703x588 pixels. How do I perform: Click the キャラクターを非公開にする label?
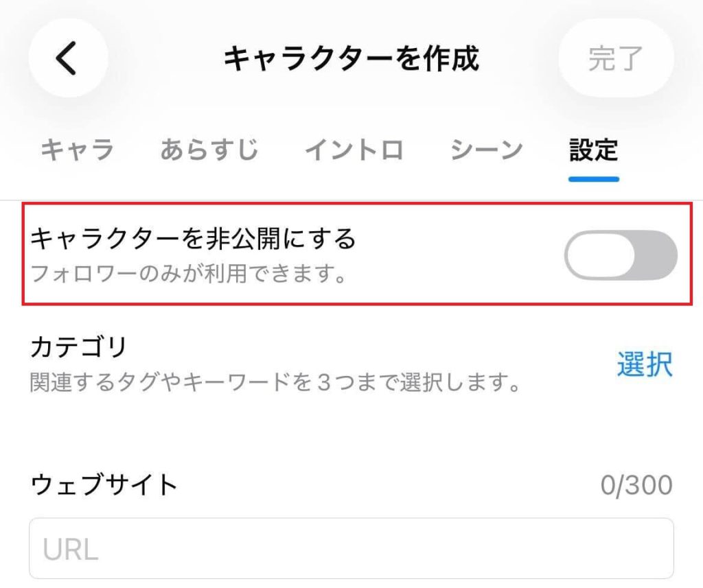[x=194, y=239]
